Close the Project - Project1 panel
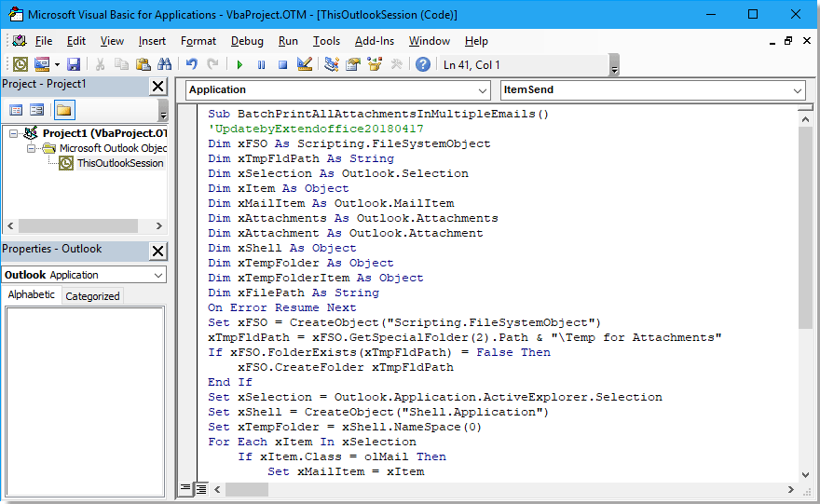820x504 pixels. (157, 86)
